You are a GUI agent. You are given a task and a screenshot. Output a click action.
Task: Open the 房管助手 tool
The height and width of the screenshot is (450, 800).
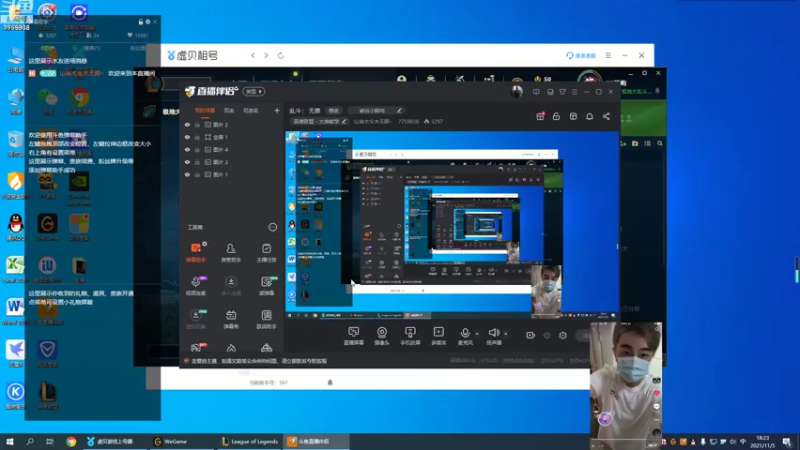(x=231, y=253)
